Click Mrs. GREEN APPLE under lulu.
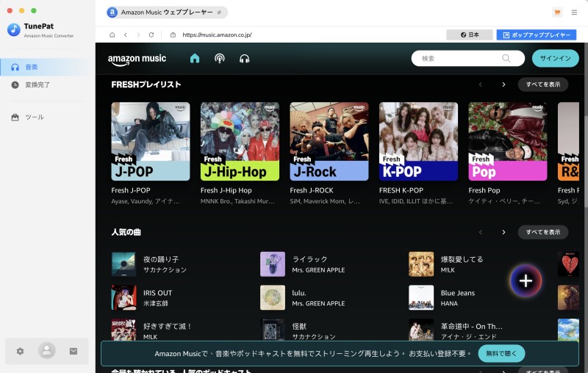The image size is (588, 373). [318, 303]
